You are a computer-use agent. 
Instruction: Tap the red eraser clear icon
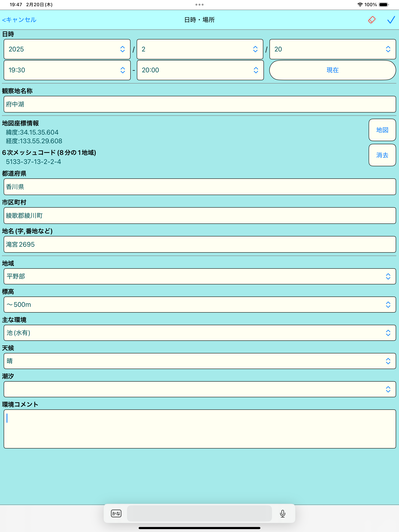(x=372, y=20)
